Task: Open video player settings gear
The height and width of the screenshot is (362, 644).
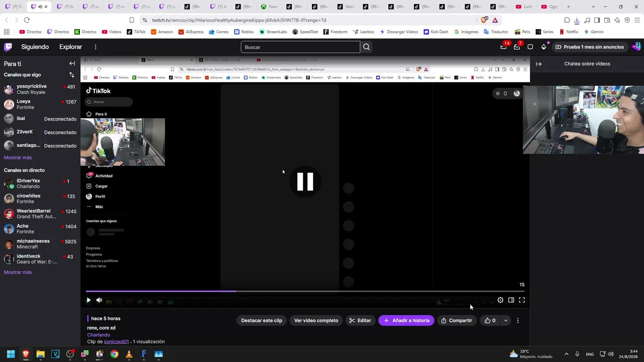Action: click(500, 300)
